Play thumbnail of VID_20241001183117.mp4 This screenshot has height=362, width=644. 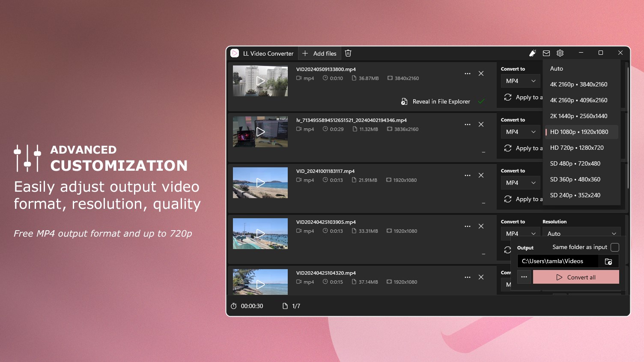260,183
